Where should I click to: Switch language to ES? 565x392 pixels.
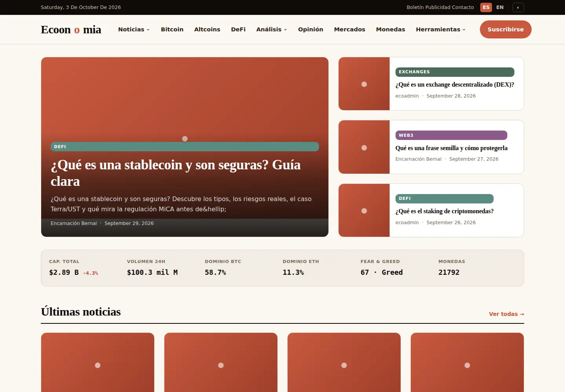click(486, 7)
